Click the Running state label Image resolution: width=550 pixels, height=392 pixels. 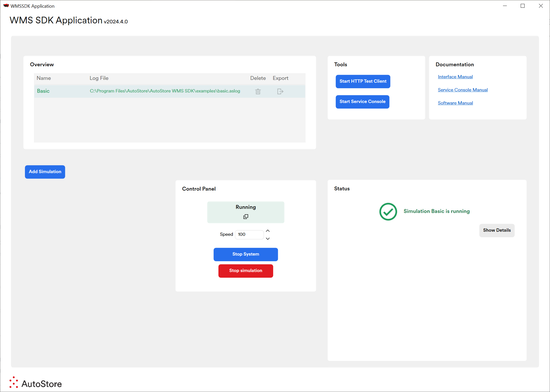tap(246, 207)
